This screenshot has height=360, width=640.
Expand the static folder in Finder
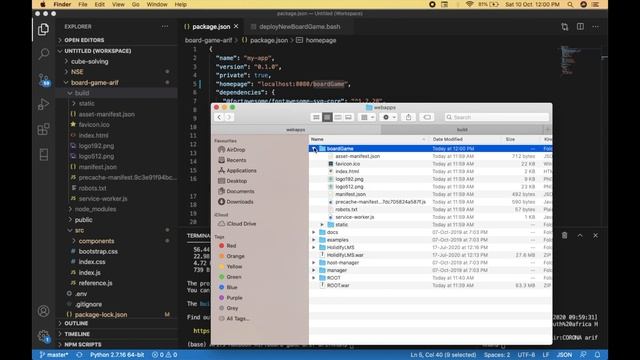pos(322,224)
